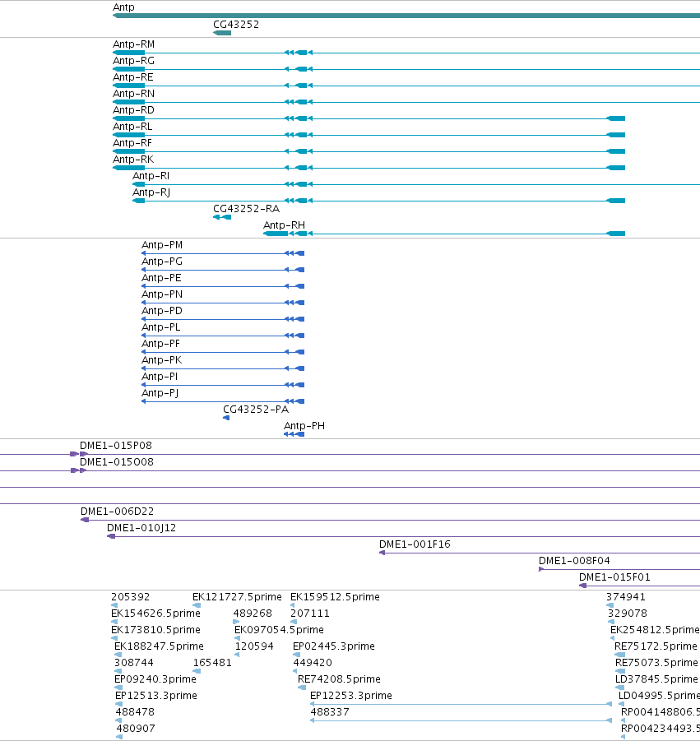Select EST 207111 label
This screenshot has height=741, width=700.
click(x=310, y=614)
